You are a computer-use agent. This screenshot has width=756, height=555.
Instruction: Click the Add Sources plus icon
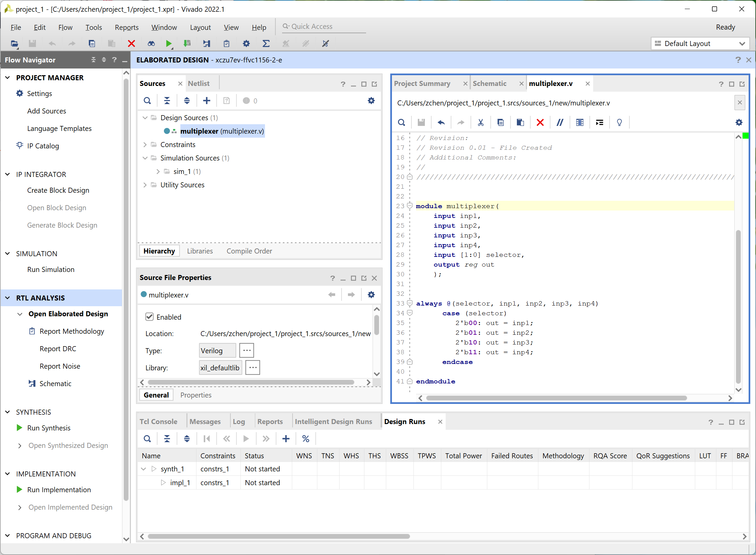pyautogui.click(x=207, y=101)
